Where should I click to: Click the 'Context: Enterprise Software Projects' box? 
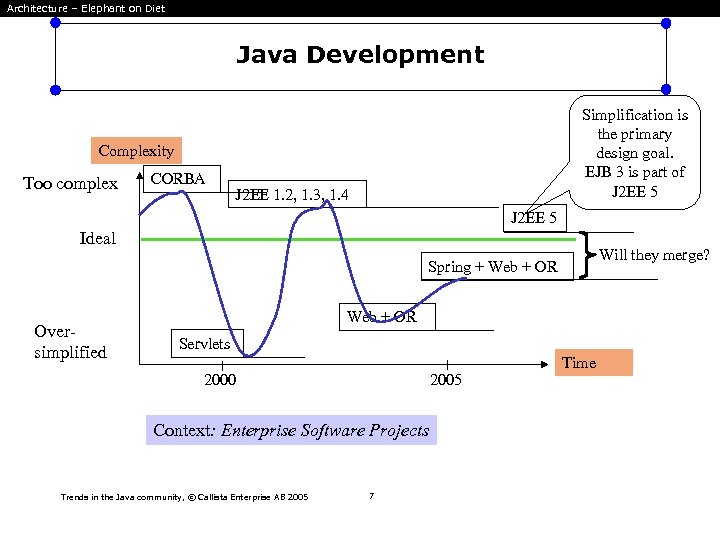click(291, 430)
